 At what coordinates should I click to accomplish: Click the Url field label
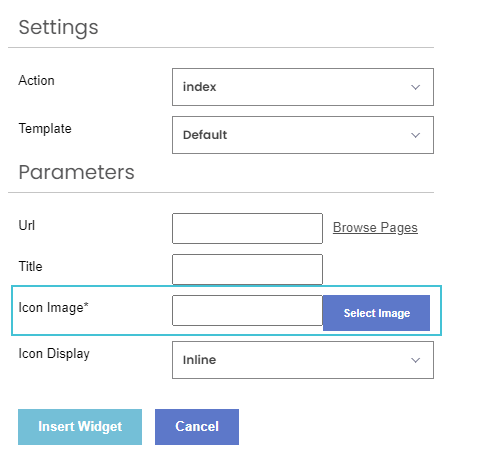27,225
